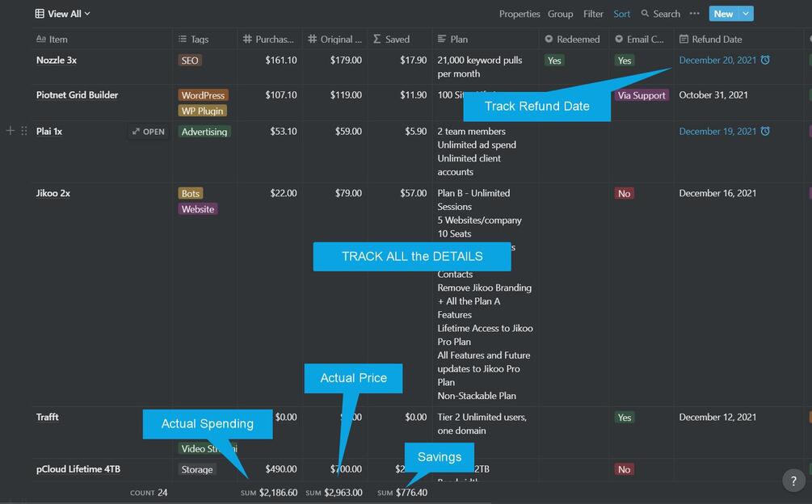This screenshot has height=504, width=812.
Task: Expand the New button dropdown arrow
Action: (x=746, y=14)
